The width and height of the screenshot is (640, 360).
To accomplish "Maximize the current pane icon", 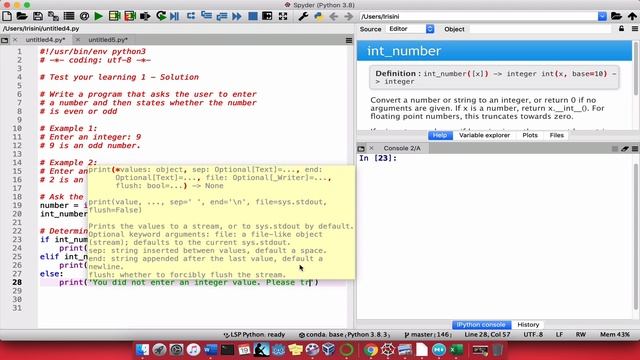I will click(x=267, y=16).
